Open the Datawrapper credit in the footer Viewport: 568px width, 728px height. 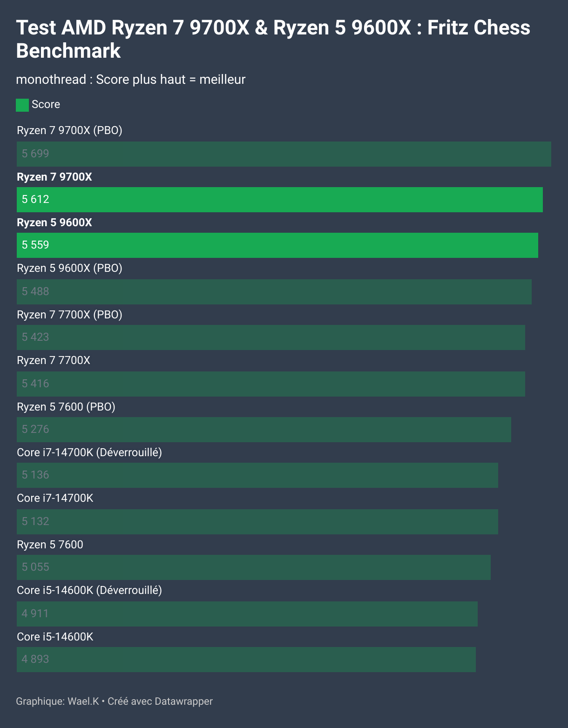click(183, 701)
